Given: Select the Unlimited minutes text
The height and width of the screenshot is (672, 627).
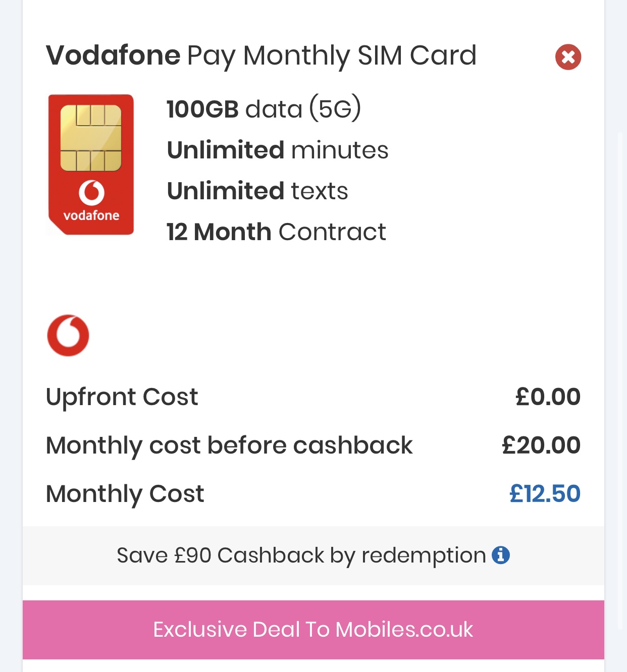Looking at the screenshot, I should pos(278,150).
